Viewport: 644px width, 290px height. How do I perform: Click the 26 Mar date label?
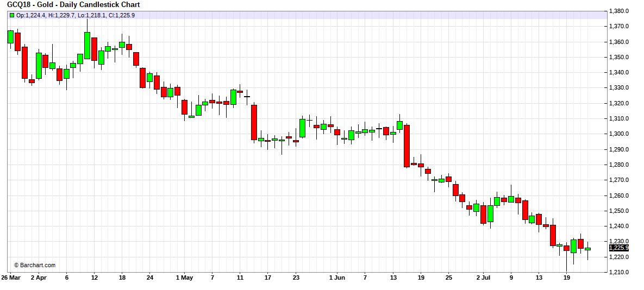coord(11,278)
